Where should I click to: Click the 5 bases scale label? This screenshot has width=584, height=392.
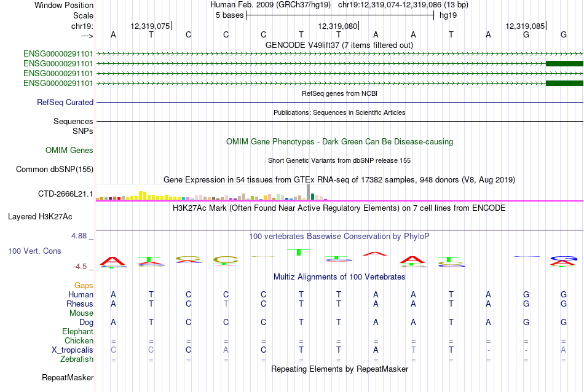[x=229, y=15]
